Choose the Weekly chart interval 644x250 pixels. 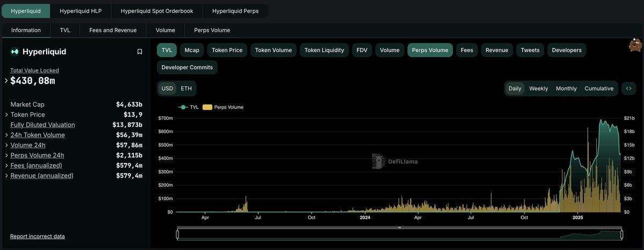pos(538,88)
